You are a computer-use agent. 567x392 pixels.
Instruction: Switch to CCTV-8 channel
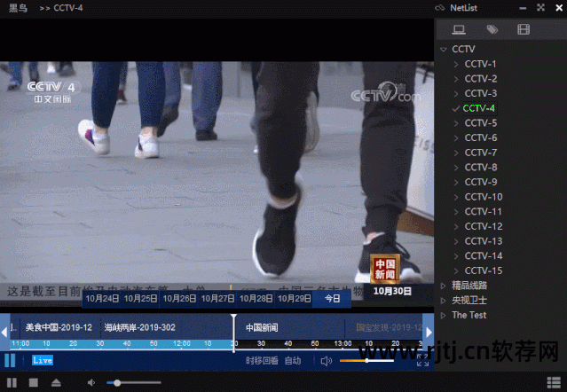coord(481,168)
